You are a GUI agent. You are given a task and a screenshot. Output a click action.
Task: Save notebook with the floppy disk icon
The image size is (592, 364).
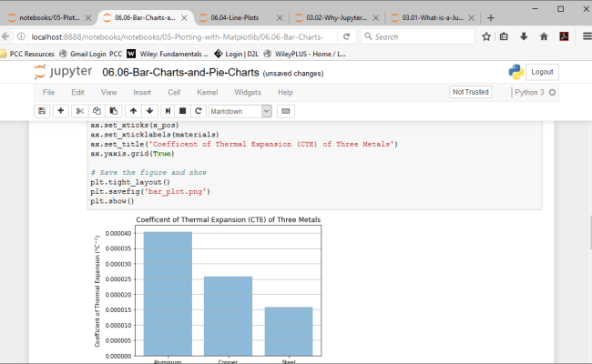[x=42, y=111]
